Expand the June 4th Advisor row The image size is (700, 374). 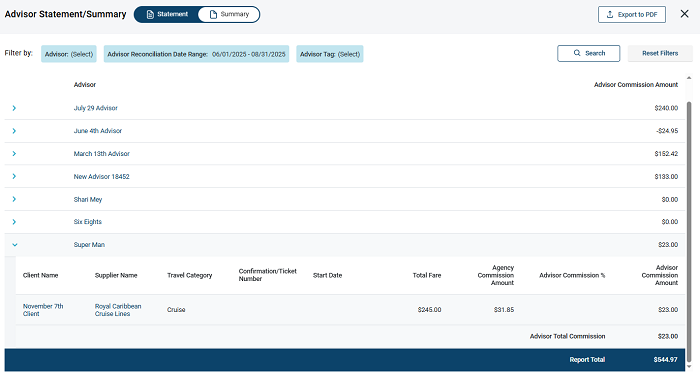click(x=14, y=131)
